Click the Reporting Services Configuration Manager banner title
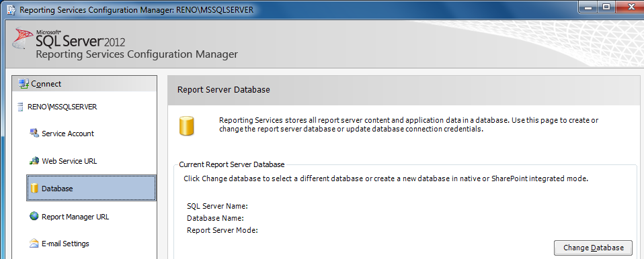 [136, 54]
